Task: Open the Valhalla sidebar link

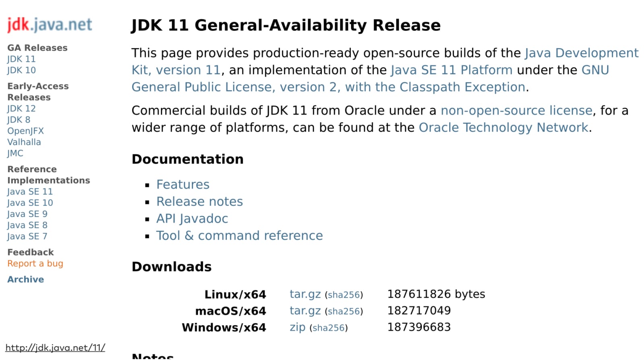Action: point(24,142)
